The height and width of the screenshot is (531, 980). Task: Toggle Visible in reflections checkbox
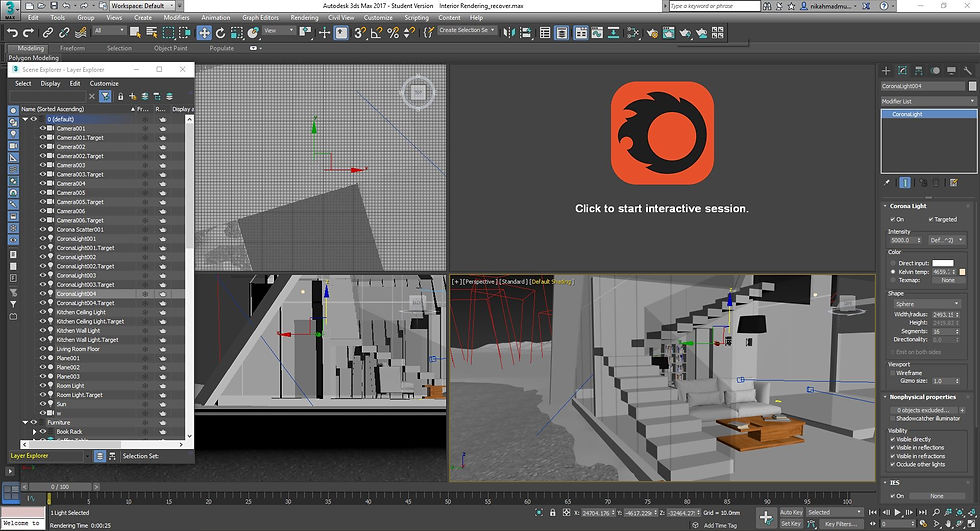[x=892, y=447]
